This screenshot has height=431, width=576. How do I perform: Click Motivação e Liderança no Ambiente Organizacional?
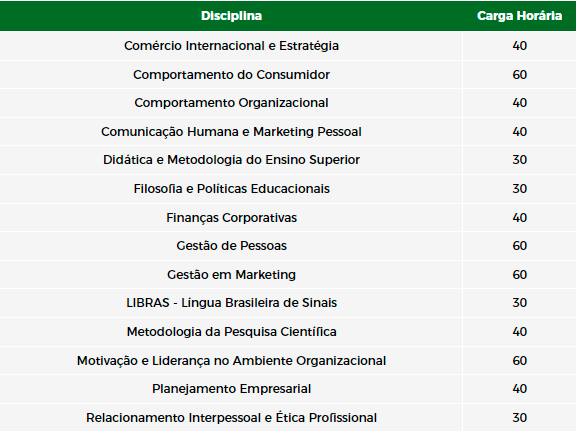pos(231,360)
